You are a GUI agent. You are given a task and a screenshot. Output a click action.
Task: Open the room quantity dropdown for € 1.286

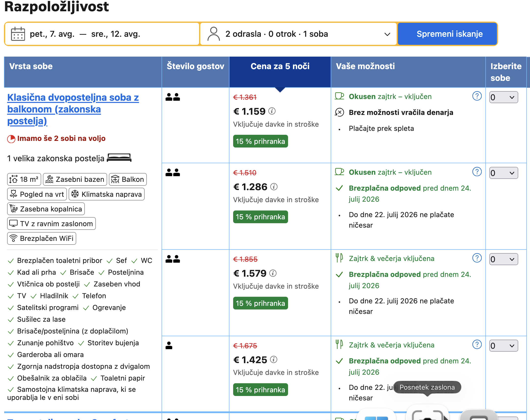504,173
